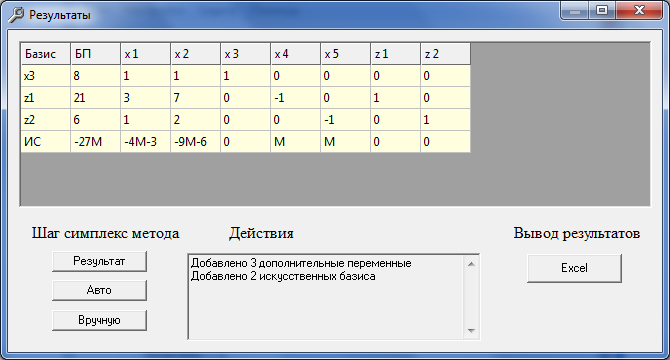The height and width of the screenshot is (360, 670).
Task: Select the БП column header
Action: (x=95, y=54)
